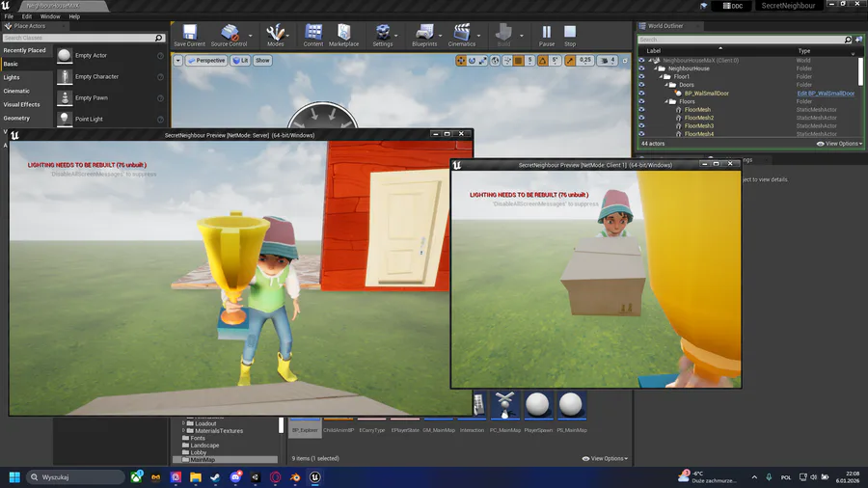Open the Lit view mode menu
This screenshot has width=868, height=488.
tap(240, 61)
